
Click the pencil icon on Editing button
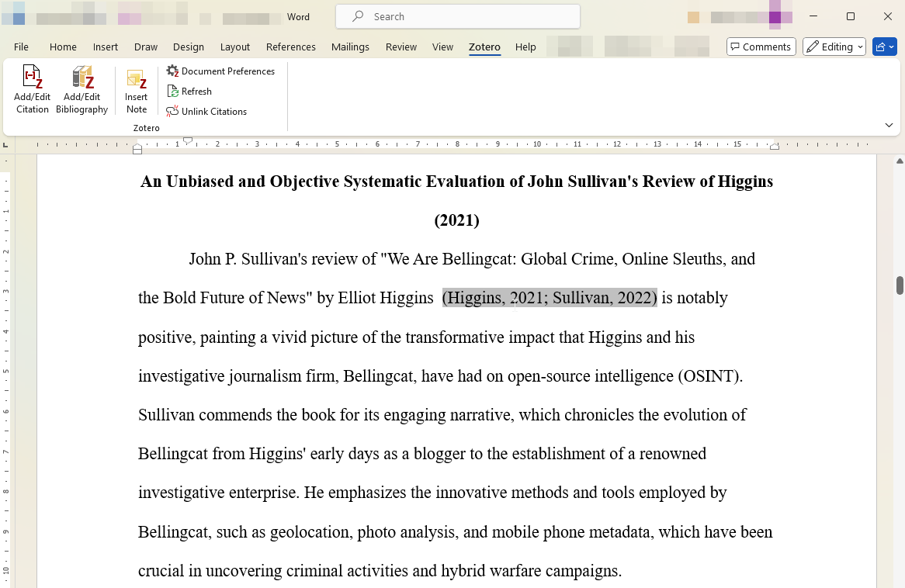(813, 47)
